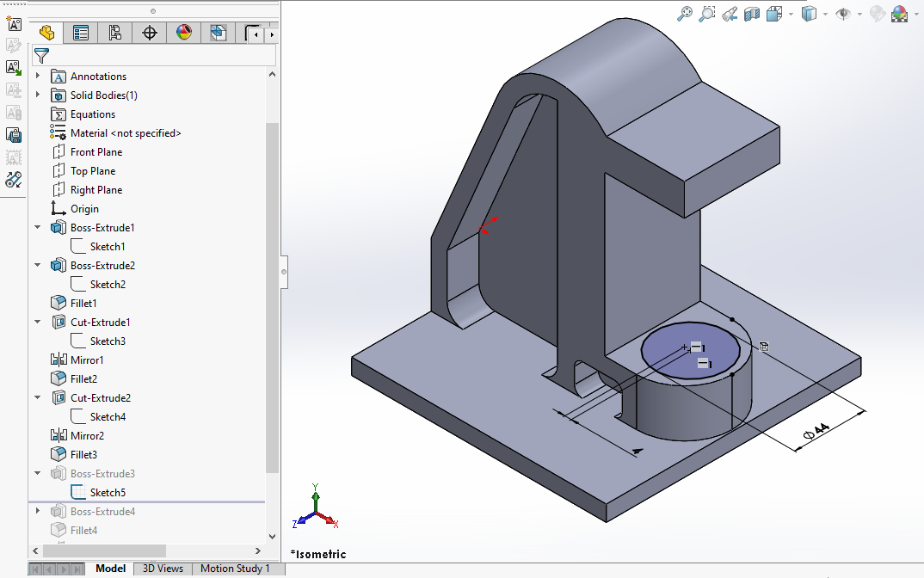Open the PropertyManager tab icon
924x578 pixels.
click(x=81, y=33)
